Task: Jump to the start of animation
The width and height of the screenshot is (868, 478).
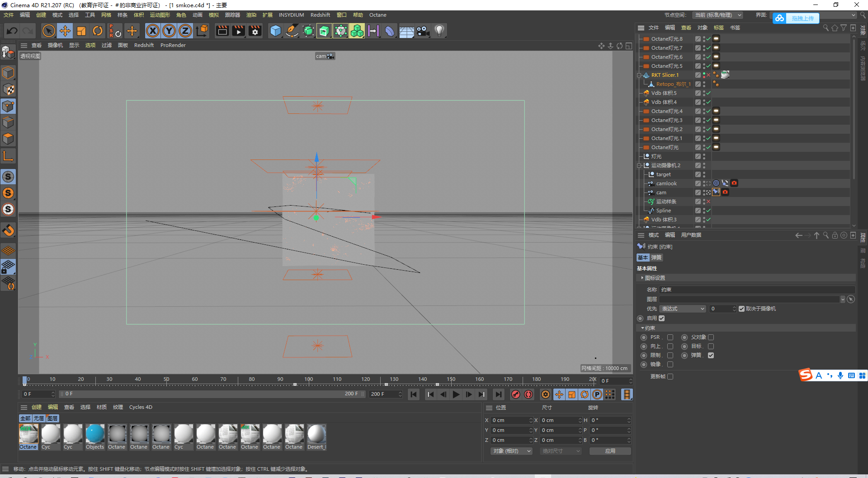Action: 414,394
